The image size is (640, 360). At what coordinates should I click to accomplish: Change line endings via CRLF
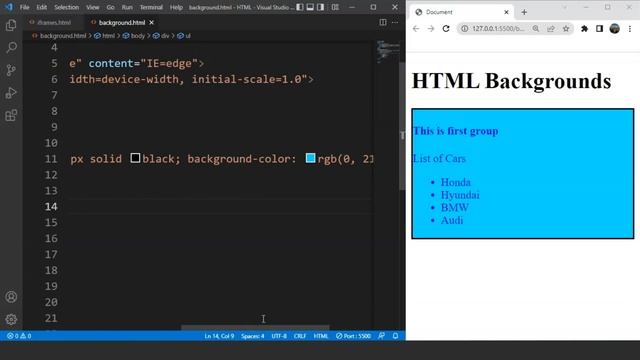(x=300, y=336)
